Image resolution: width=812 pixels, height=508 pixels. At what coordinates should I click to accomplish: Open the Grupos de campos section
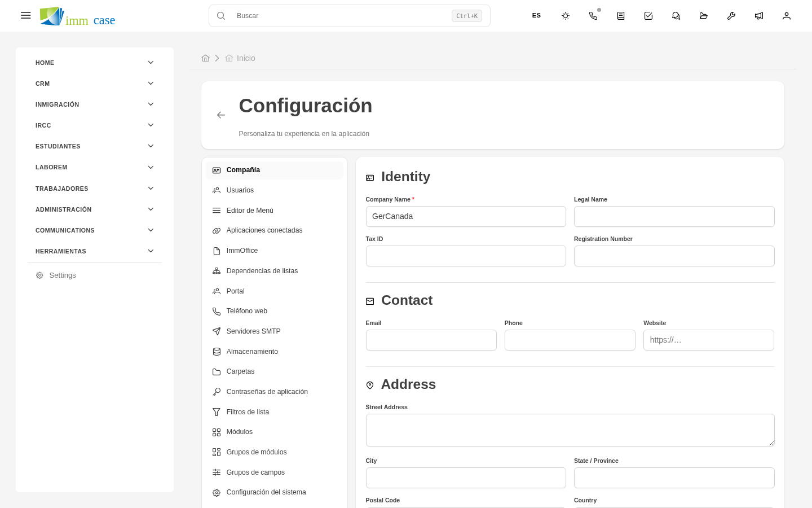275,472
